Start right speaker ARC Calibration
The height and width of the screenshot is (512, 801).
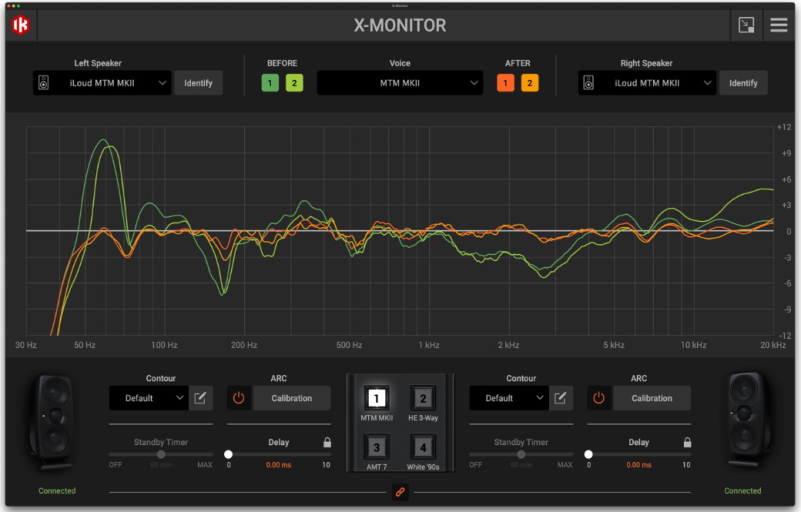pos(652,398)
